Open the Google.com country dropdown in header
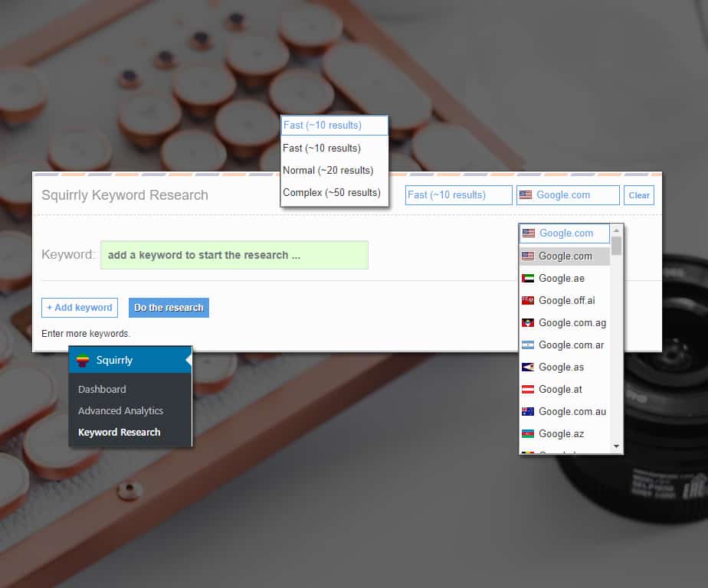The width and height of the screenshot is (708, 588). [568, 195]
